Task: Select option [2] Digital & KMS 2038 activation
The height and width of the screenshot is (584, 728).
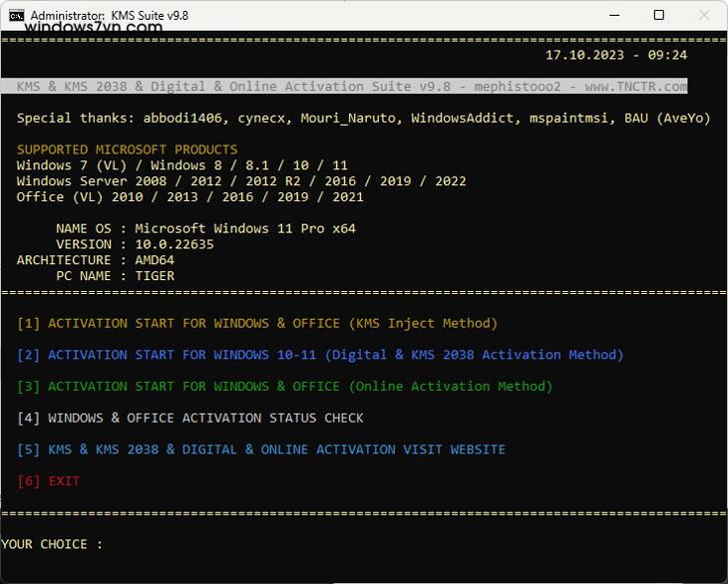Action: click(x=320, y=355)
